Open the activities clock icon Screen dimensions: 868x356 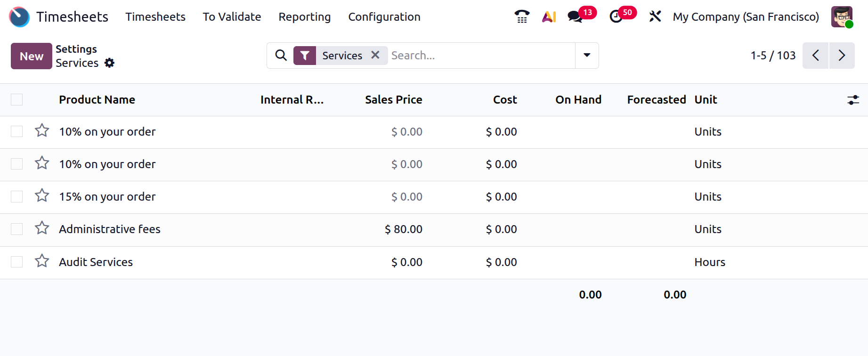coord(616,17)
